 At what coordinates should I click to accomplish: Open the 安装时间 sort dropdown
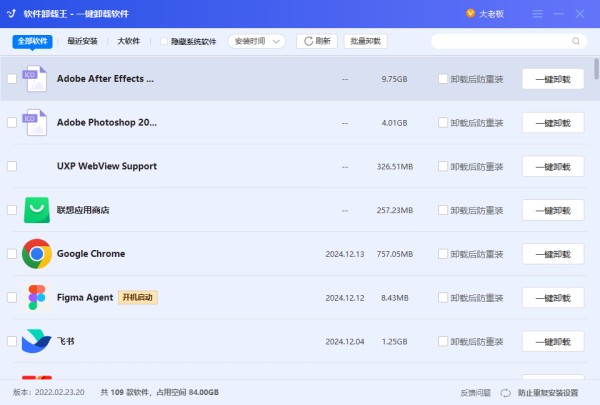coord(257,41)
